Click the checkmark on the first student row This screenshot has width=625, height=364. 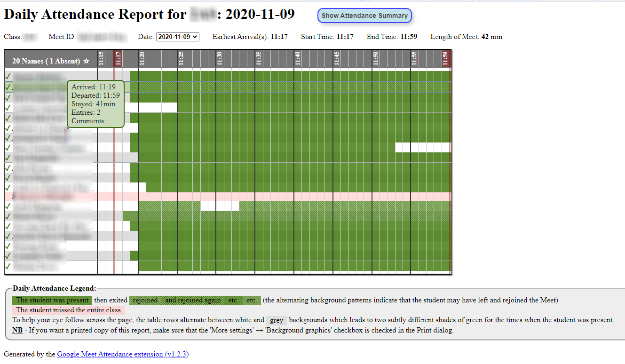8,76
